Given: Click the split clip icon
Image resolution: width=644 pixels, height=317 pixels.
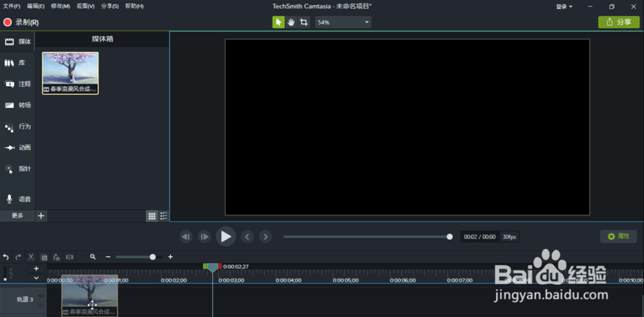Looking at the screenshot, I should point(70,257).
